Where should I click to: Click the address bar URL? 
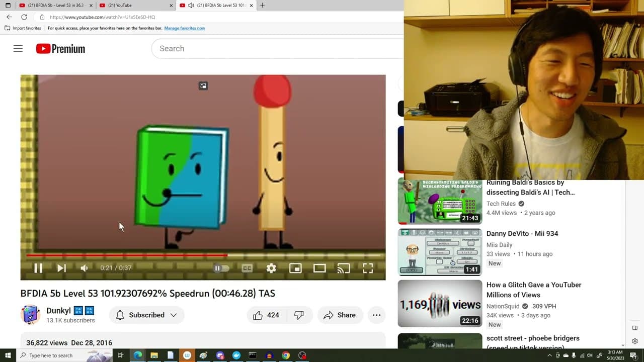click(102, 17)
